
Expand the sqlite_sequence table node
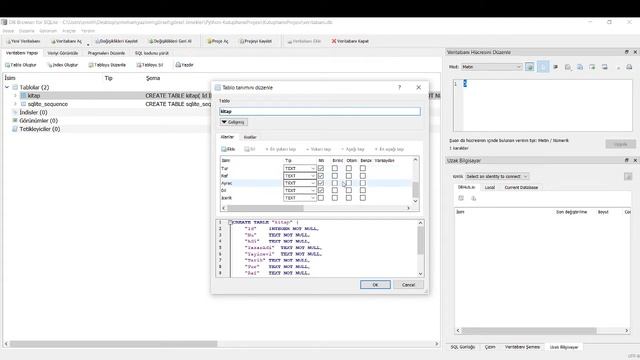pos(15,104)
